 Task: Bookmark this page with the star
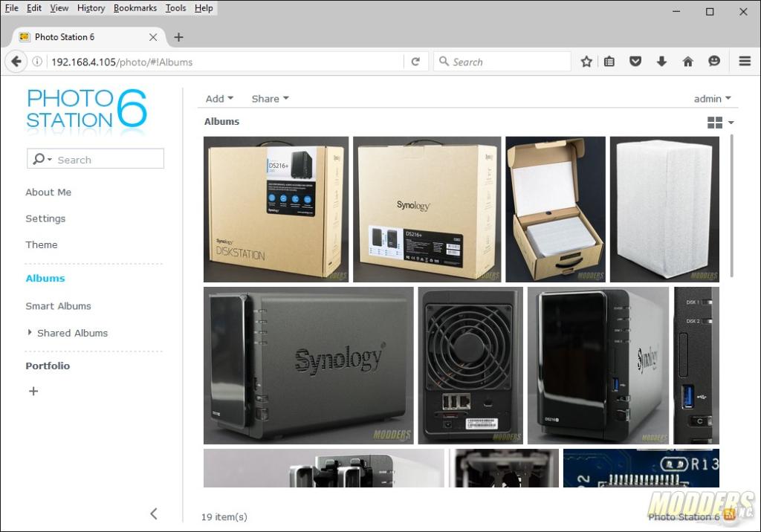(586, 62)
